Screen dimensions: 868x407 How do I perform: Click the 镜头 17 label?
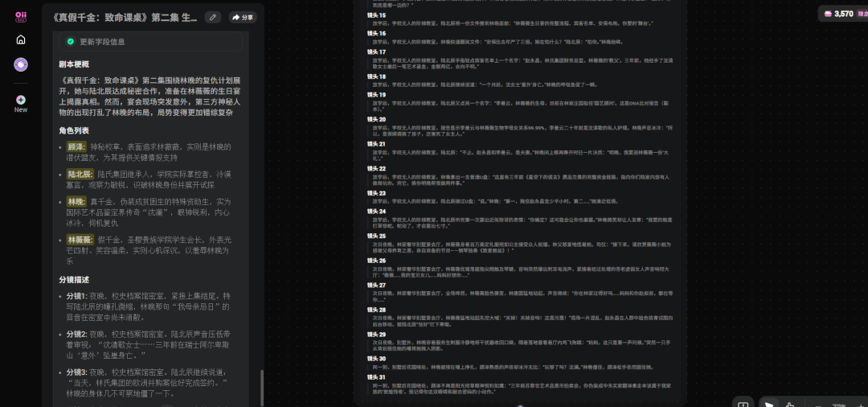376,51
